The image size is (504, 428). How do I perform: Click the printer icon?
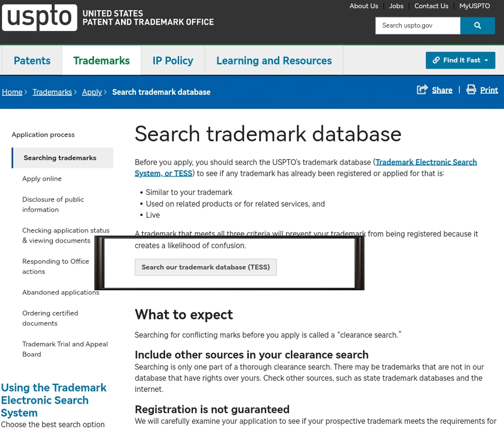click(x=471, y=90)
